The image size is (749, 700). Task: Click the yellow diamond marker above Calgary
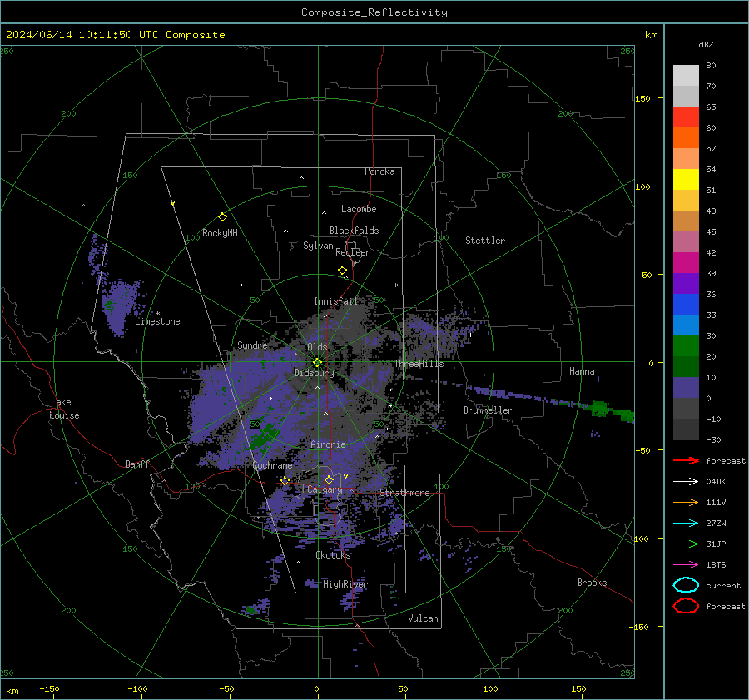[x=329, y=479]
